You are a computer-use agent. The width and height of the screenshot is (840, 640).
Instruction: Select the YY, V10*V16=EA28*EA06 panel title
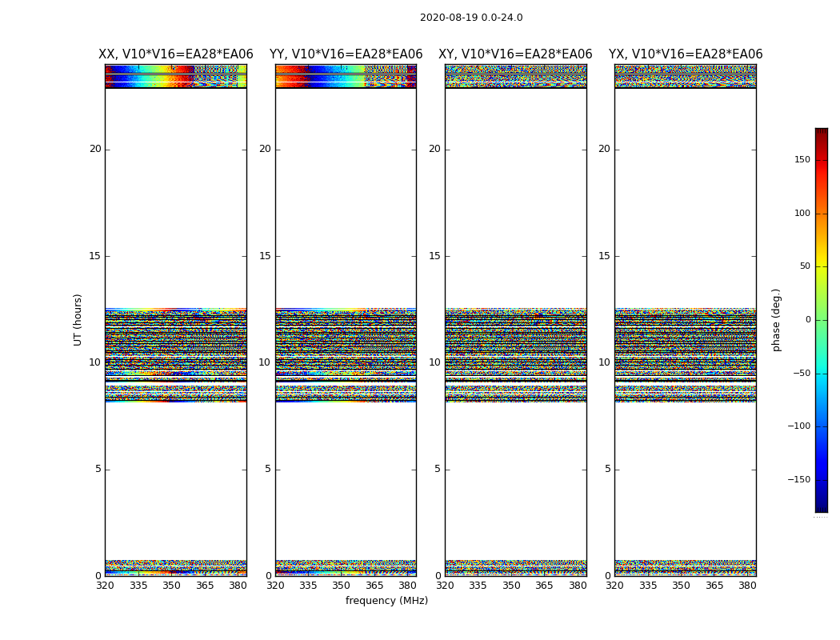pos(346,54)
